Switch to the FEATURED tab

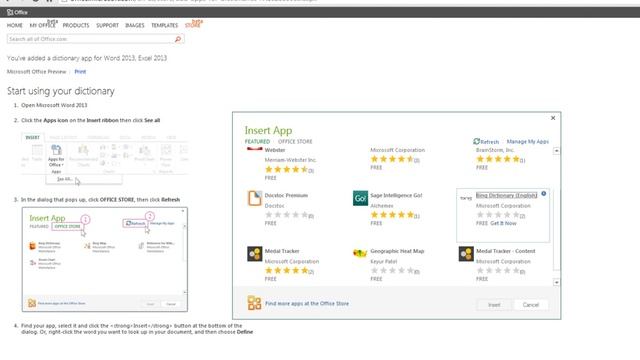(257, 142)
